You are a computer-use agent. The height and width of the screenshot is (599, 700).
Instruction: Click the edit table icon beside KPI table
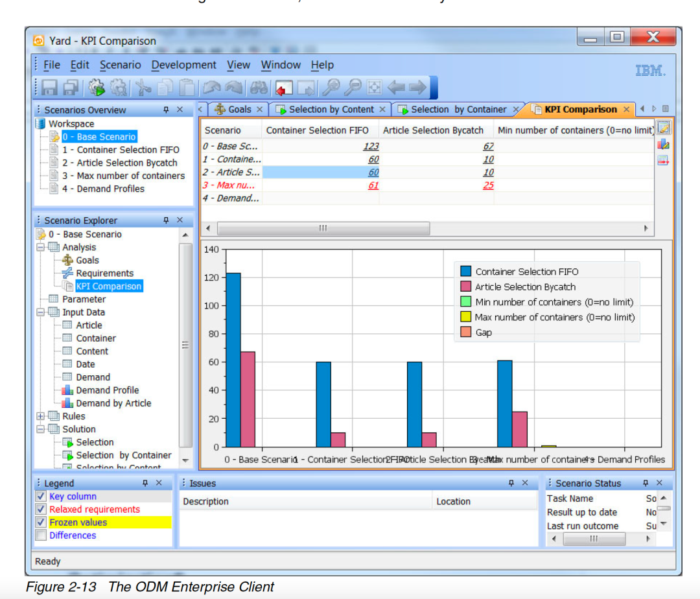[664, 128]
